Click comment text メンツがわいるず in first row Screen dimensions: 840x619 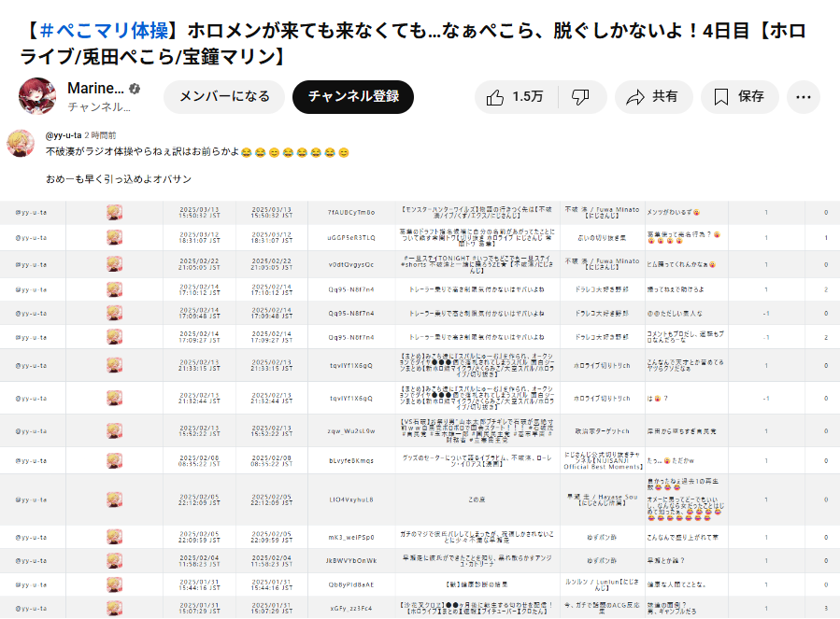(x=673, y=213)
